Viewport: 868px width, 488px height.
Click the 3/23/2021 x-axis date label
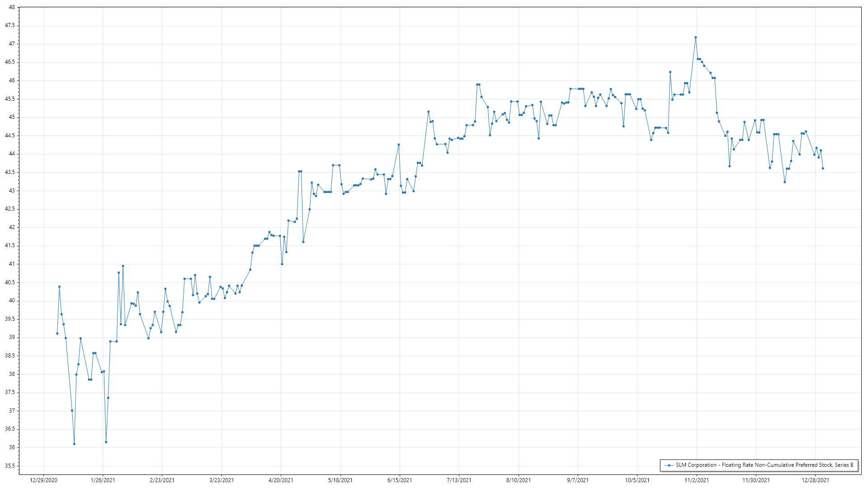tap(222, 480)
